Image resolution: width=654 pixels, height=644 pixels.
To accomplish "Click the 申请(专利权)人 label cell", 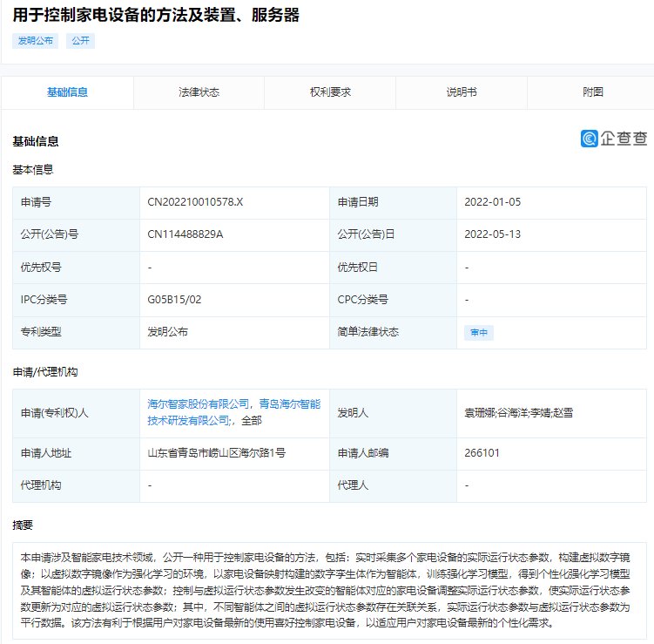I will 77,414.
